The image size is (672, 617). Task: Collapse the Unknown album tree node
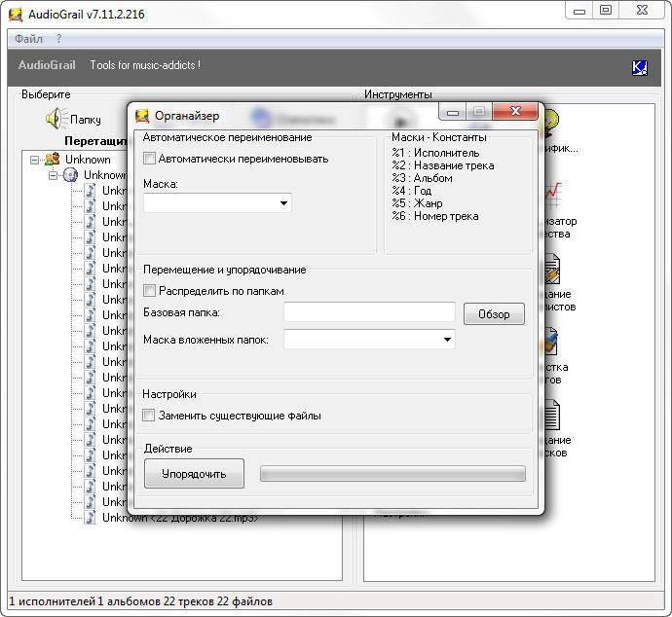[x=53, y=175]
